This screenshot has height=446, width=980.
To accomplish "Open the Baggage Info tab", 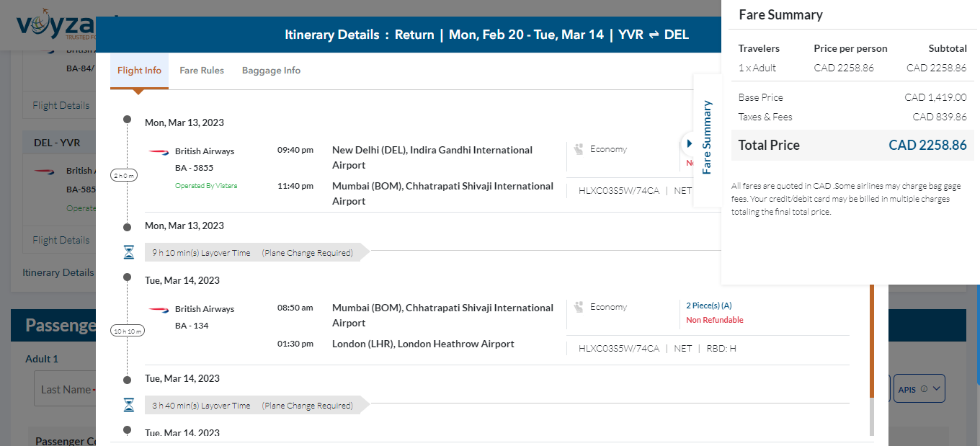I will pos(271,71).
